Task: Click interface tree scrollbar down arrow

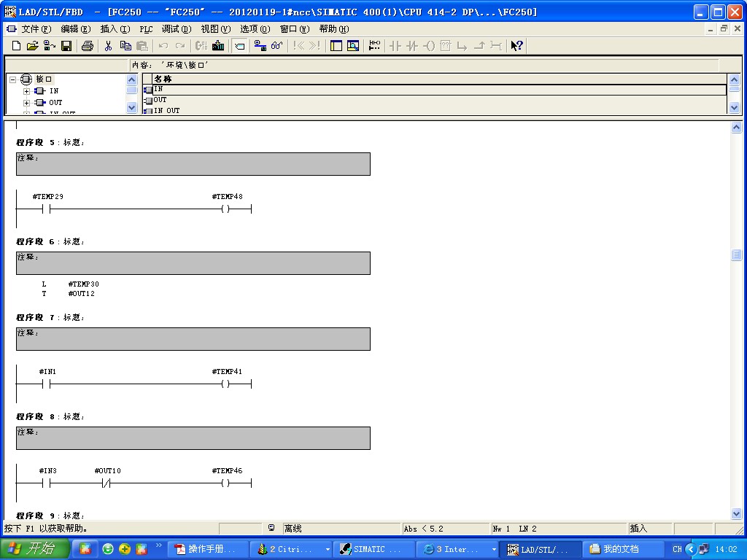Action: pos(132,108)
